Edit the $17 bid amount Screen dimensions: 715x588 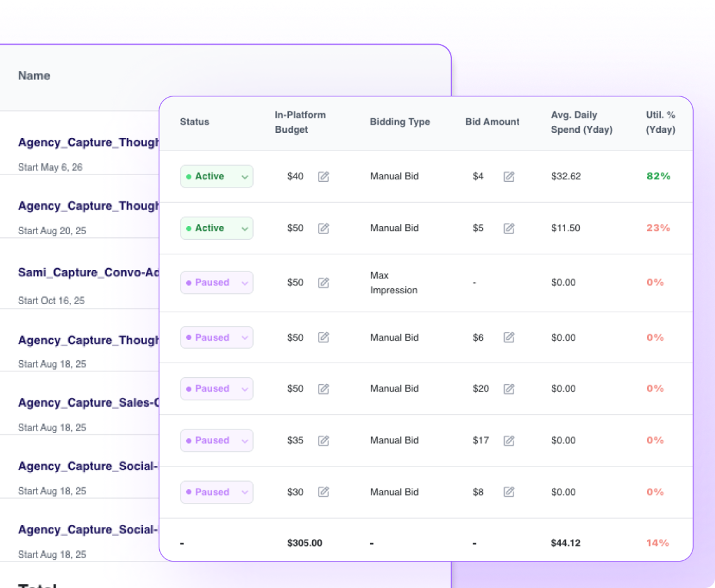[509, 440]
